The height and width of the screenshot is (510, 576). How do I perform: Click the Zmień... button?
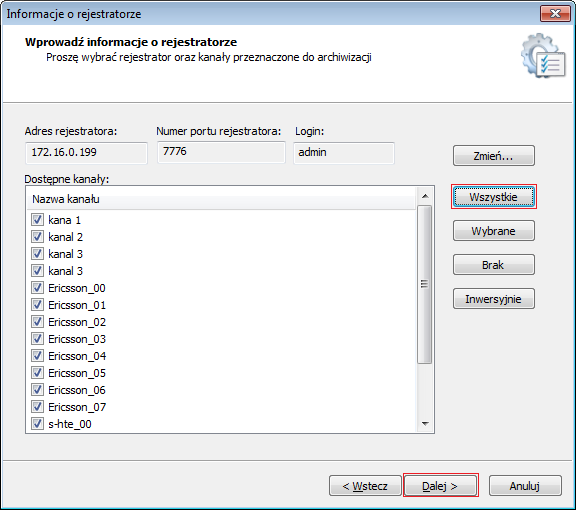point(493,156)
